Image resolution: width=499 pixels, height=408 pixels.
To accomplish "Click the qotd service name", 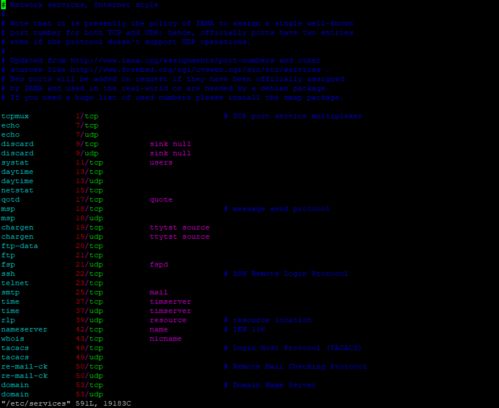I will pyautogui.click(x=10, y=200).
